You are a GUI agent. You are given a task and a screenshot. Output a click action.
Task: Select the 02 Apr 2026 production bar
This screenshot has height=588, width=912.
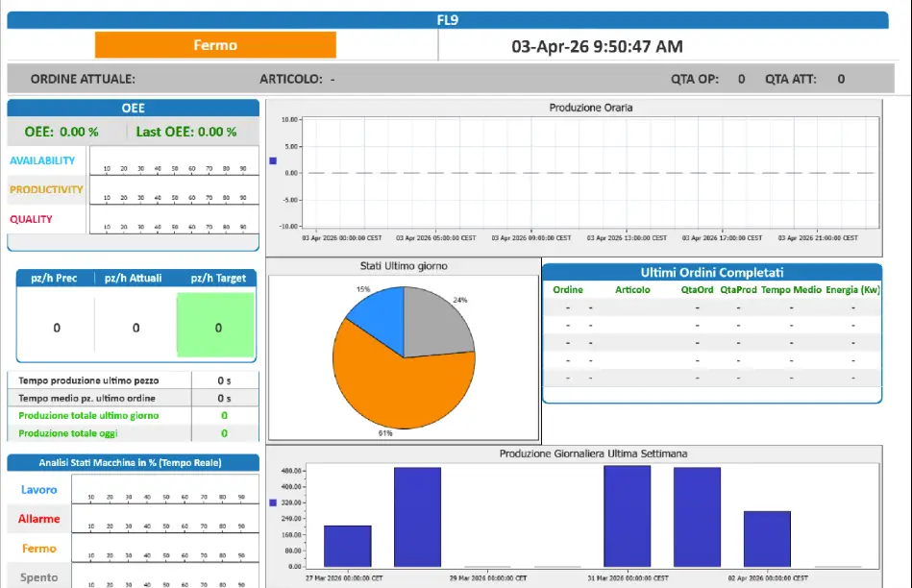(x=767, y=539)
